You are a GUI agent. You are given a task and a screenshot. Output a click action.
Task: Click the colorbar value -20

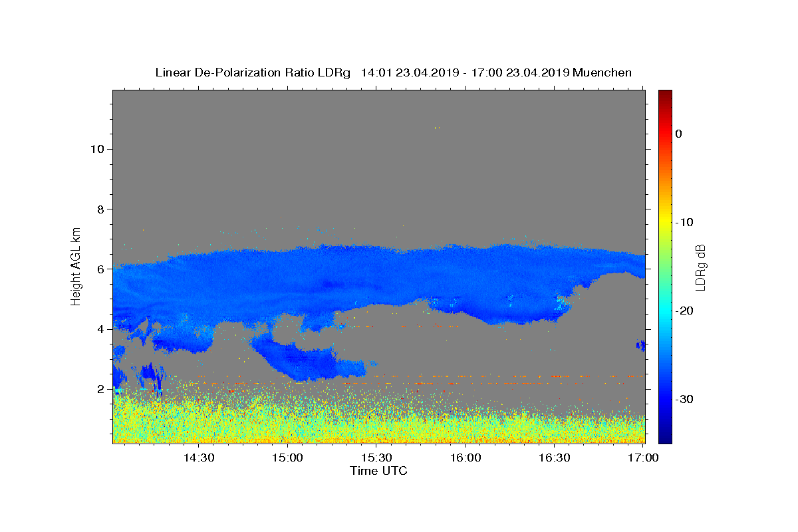coord(685,311)
